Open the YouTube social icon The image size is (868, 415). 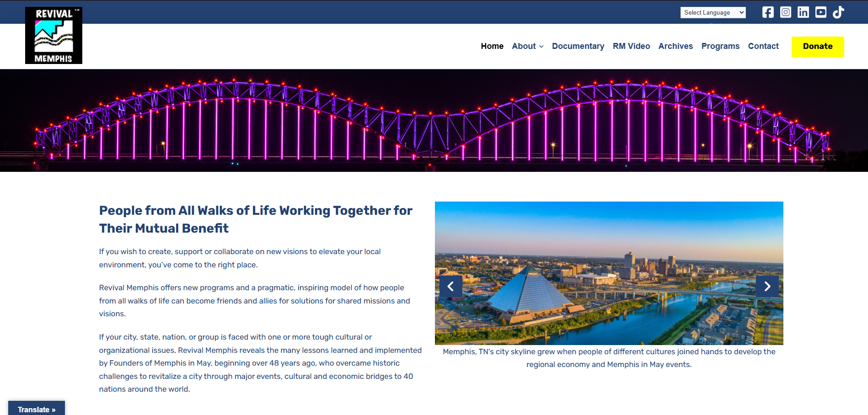point(820,12)
